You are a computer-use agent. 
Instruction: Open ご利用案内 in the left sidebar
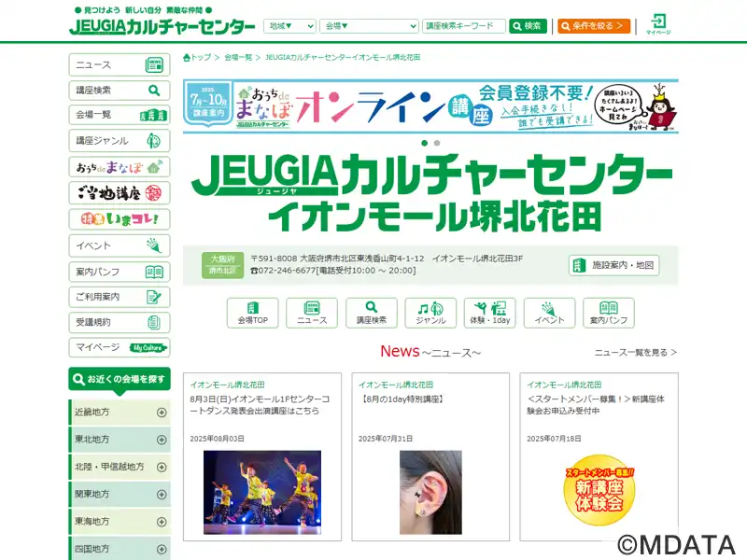[x=120, y=297]
